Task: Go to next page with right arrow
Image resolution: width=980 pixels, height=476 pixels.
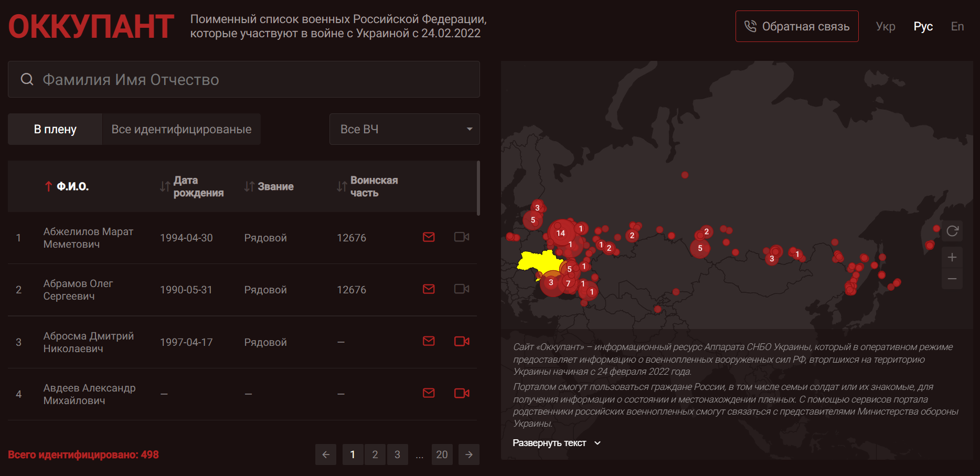Action: [x=469, y=454]
